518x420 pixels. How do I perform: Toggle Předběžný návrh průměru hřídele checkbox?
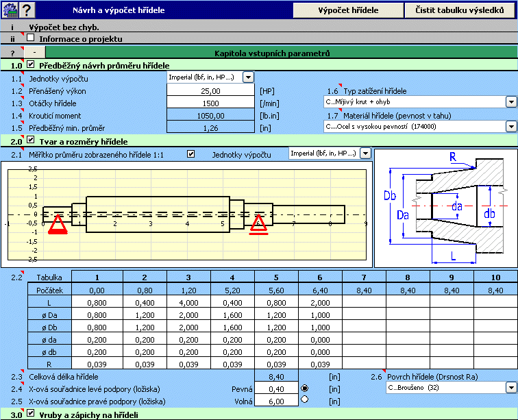click(x=30, y=64)
